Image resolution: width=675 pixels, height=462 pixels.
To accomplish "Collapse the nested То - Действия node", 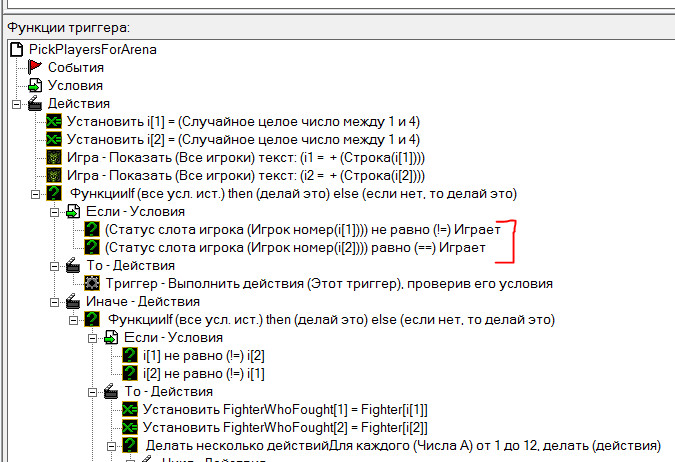I will (x=92, y=392).
